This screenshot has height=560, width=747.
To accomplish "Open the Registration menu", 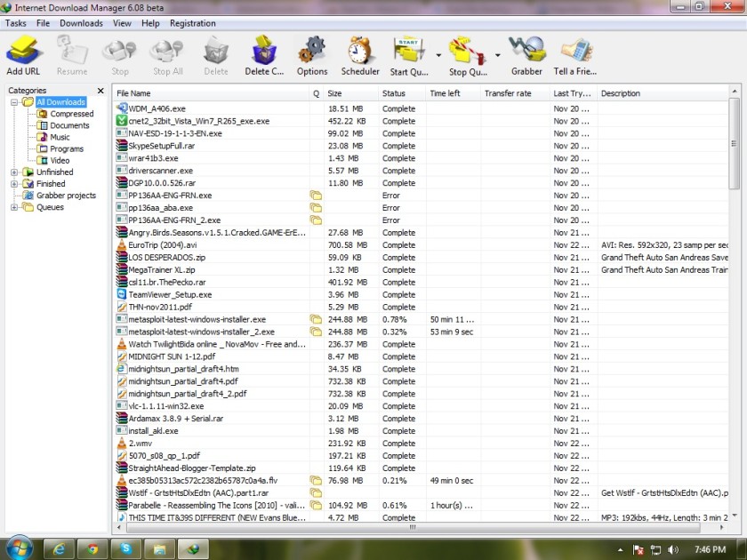I will pos(192,23).
